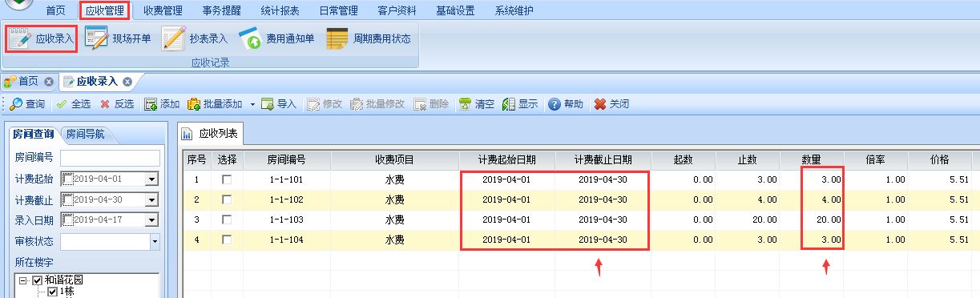This screenshot has height=298, width=980.
Task: Click the 查询 magnifier toolbar icon
Action: click(15, 104)
